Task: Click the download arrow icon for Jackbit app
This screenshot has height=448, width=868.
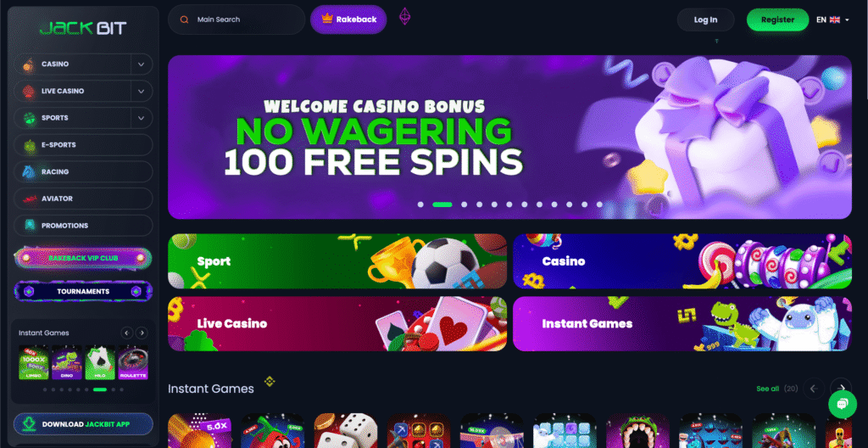Action: tap(28, 424)
